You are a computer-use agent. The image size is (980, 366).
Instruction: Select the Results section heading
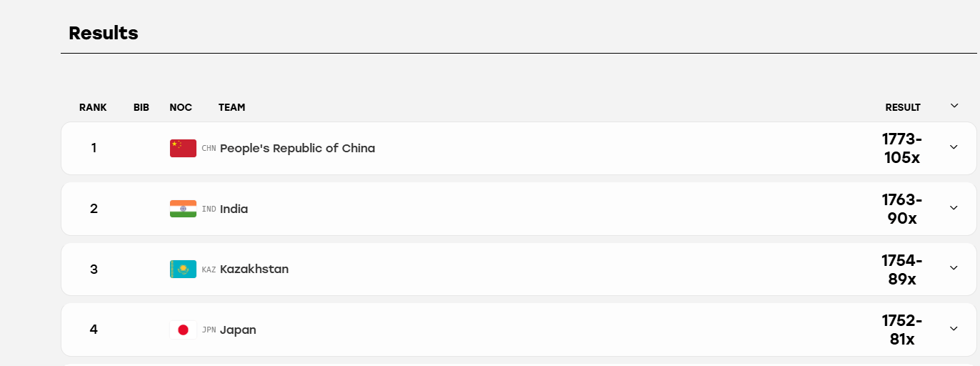(x=104, y=33)
